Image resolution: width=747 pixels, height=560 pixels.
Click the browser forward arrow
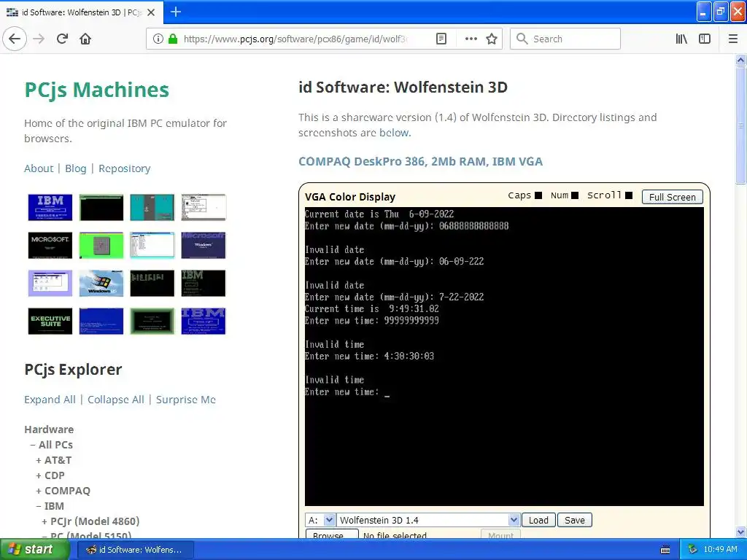[39, 39]
